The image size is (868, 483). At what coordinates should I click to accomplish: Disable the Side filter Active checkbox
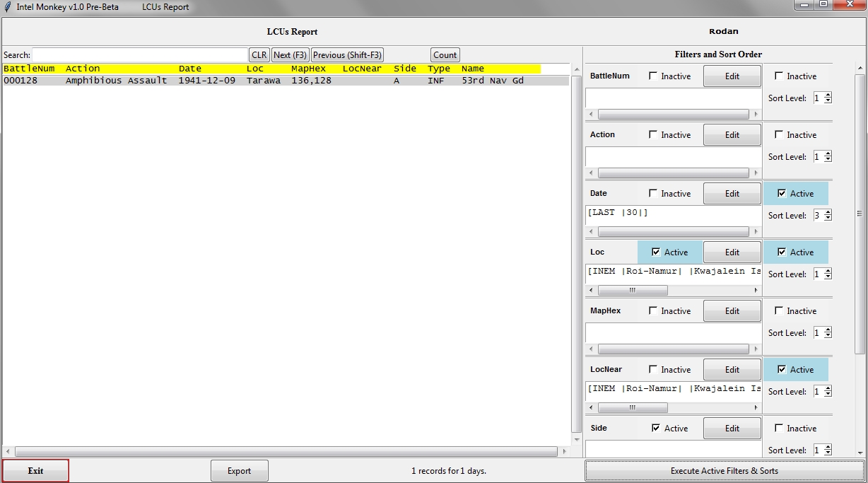(x=655, y=429)
